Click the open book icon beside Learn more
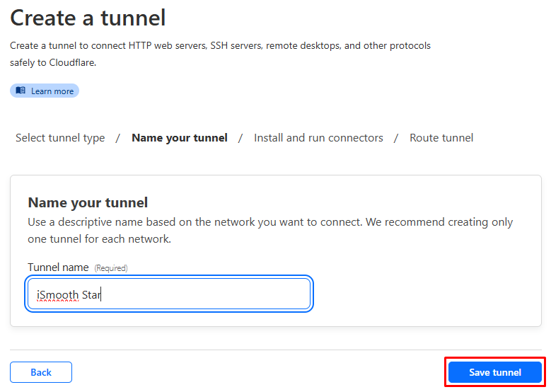This screenshot has height=392, width=551. click(21, 91)
